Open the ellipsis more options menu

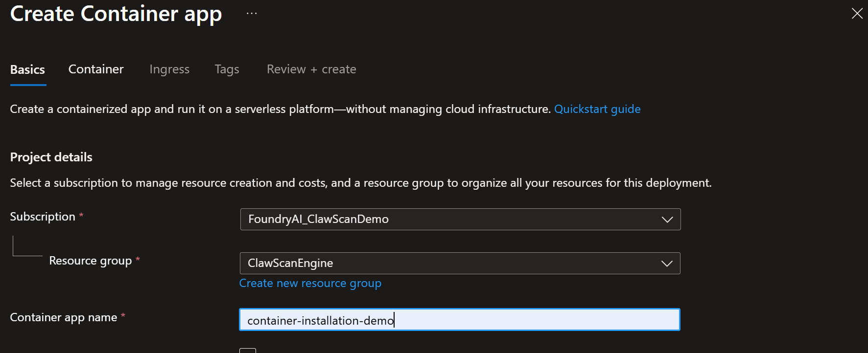252,14
